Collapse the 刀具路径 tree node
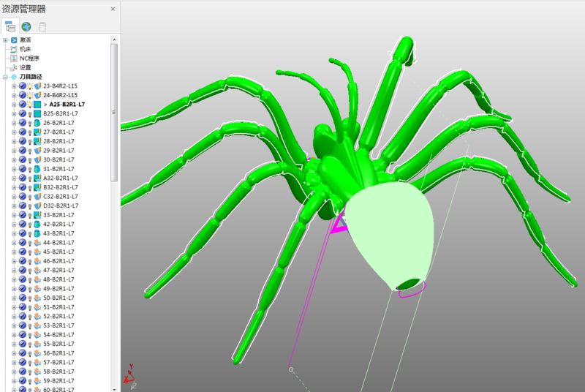 pyautogui.click(x=5, y=77)
